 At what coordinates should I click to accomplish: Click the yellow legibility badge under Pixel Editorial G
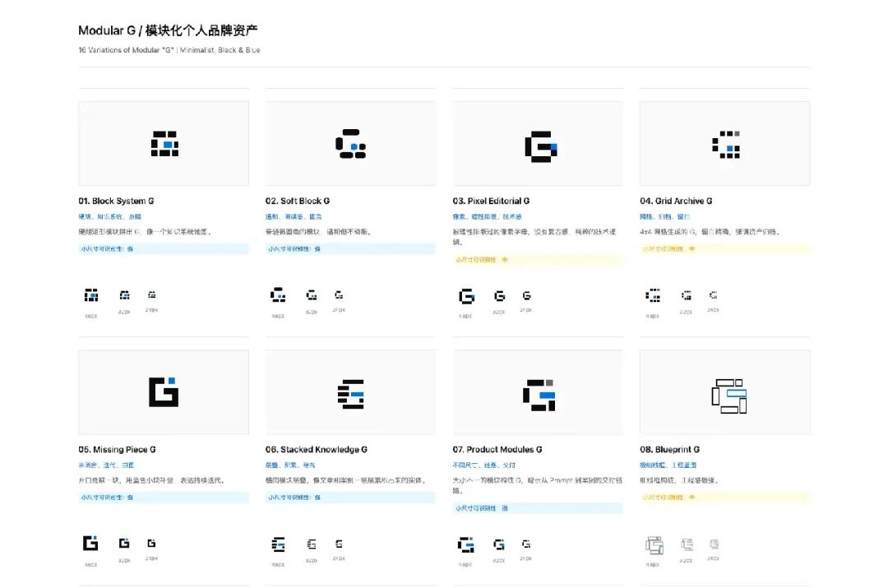pos(538,259)
